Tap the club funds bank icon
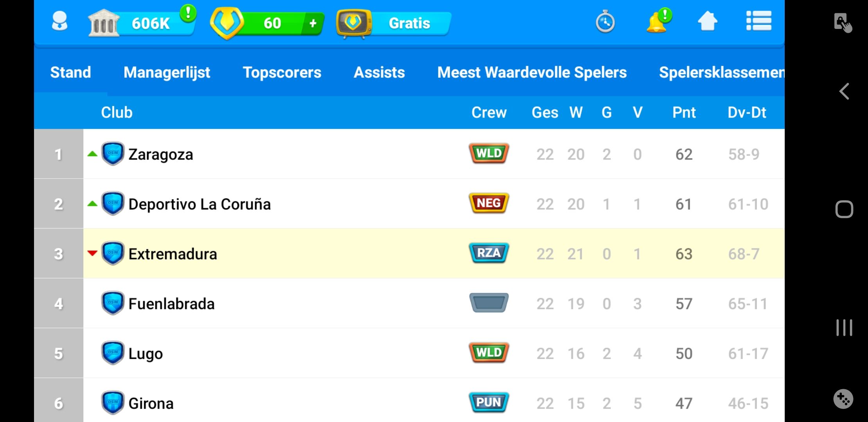Screen dimensions: 868x422 click(x=104, y=23)
